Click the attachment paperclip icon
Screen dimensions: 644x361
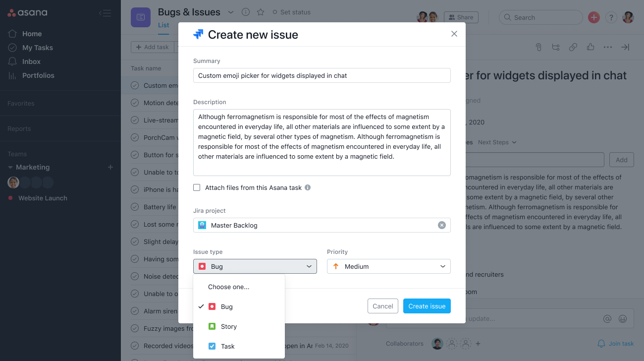pos(538,47)
